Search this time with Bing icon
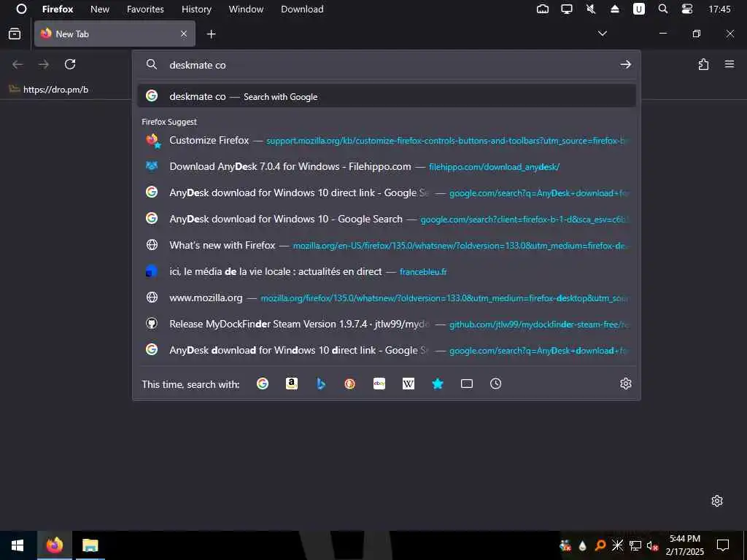Screen dimensions: 747x560 tap(321, 384)
